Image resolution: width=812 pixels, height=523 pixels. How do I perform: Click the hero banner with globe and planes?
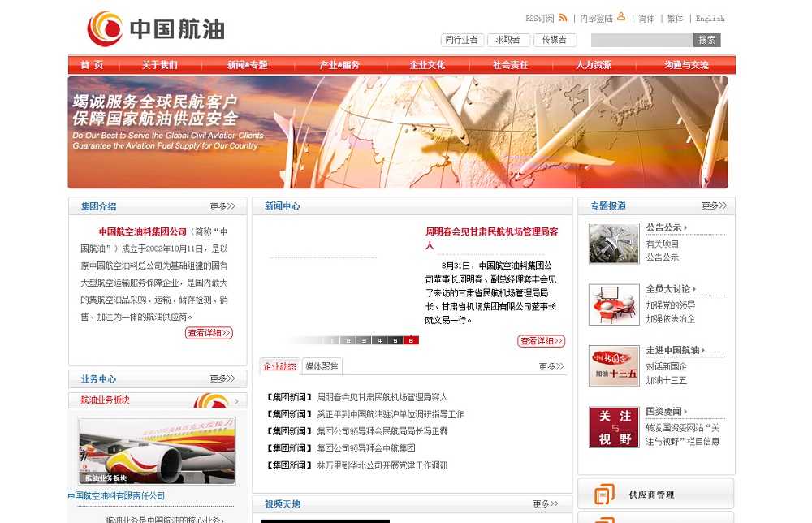[x=398, y=132]
